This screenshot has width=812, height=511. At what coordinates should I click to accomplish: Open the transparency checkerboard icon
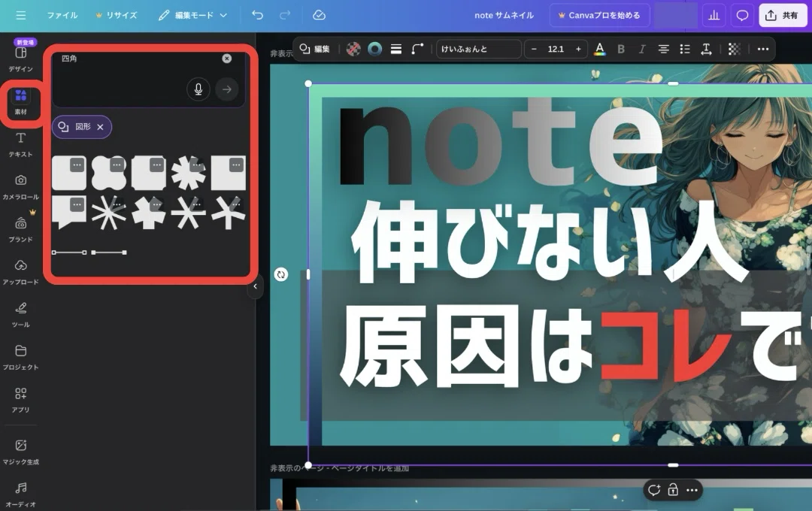[x=734, y=49]
